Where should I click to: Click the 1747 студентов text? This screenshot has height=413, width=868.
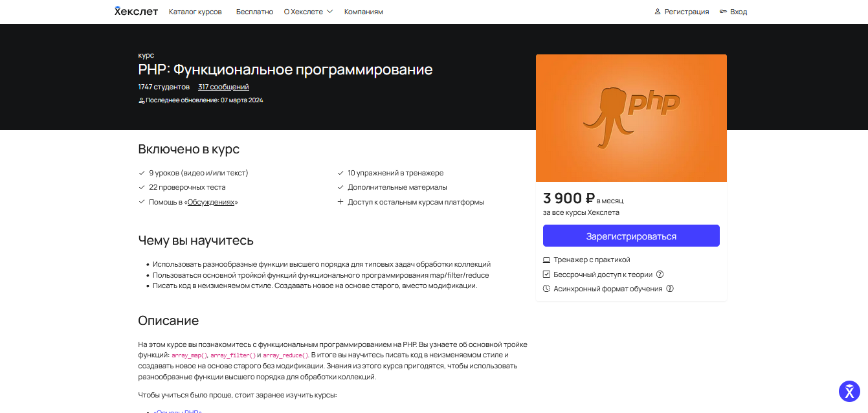tap(164, 87)
